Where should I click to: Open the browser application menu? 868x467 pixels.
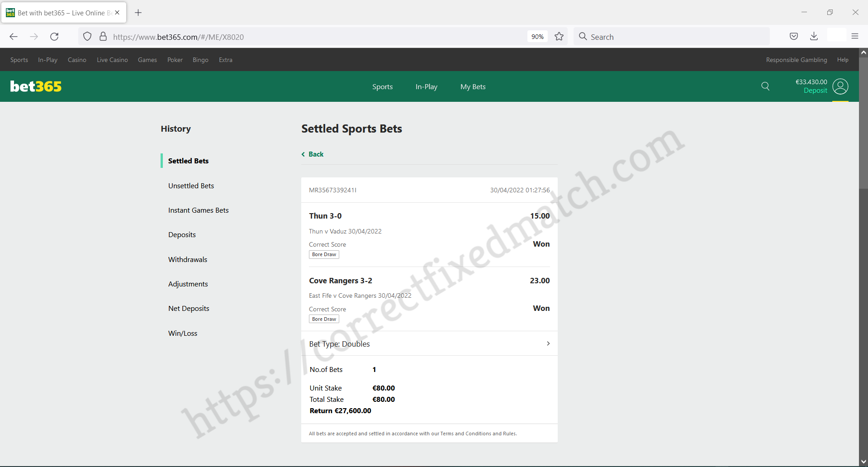(x=855, y=36)
